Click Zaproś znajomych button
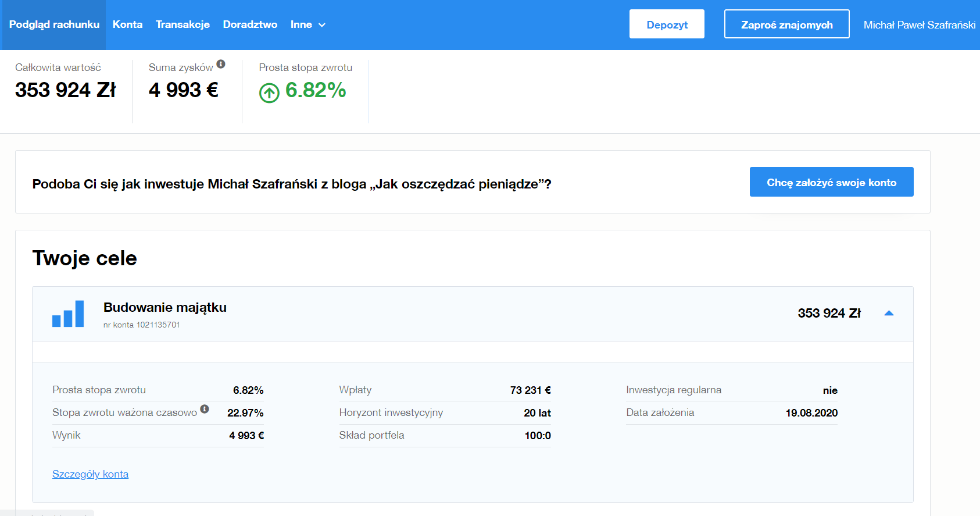This screenshot has width=980, height=516. pyautogui.click(x=786, y=24)
